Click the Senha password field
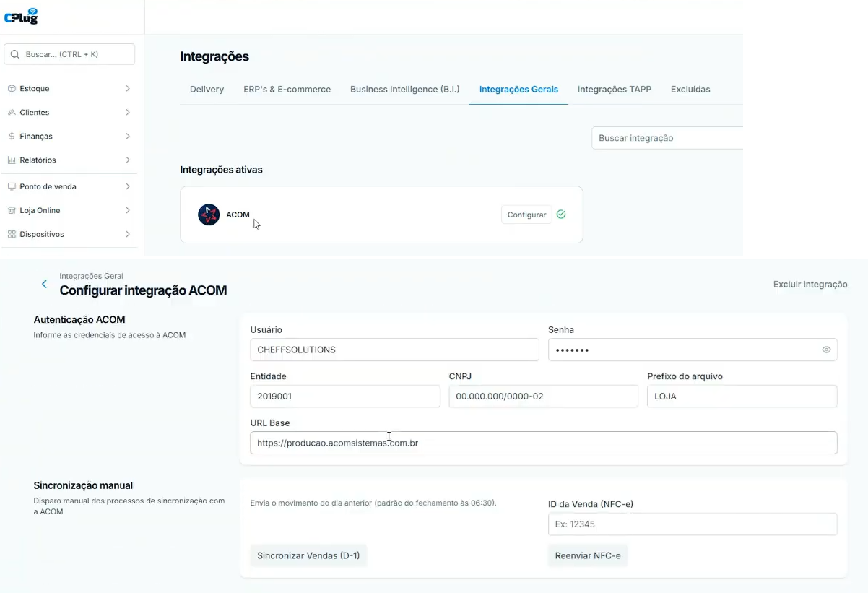Screen dimensions: 868x593 pyautogui.click(x=693, y=350)
